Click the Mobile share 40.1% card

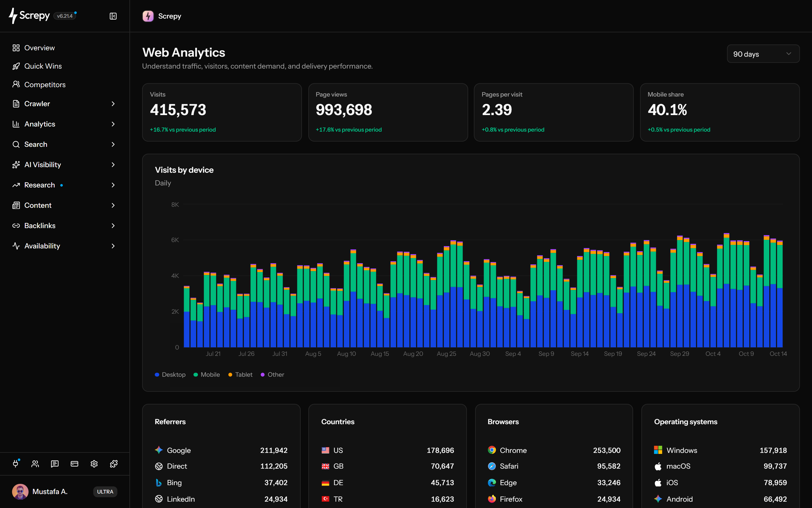pos(720,112)
